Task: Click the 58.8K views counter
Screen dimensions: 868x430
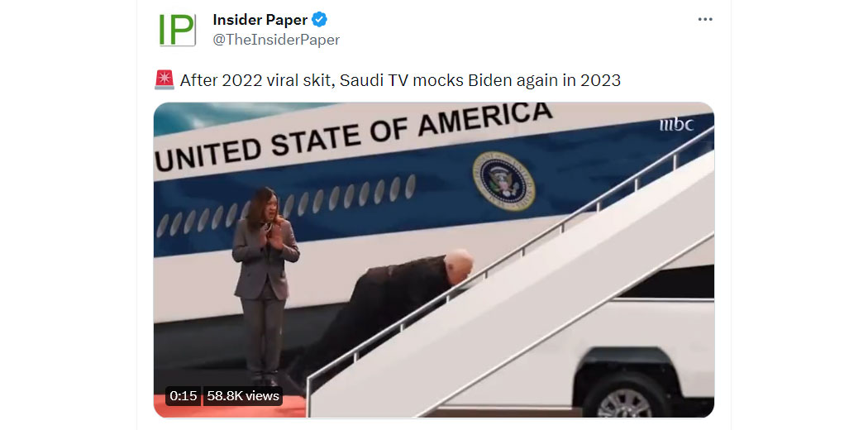Action: pyautogui.click(x=243, y=396)
